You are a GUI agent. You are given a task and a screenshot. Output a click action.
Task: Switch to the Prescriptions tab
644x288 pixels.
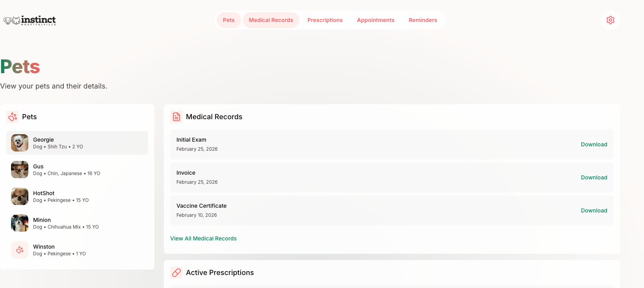click(325, 20)
